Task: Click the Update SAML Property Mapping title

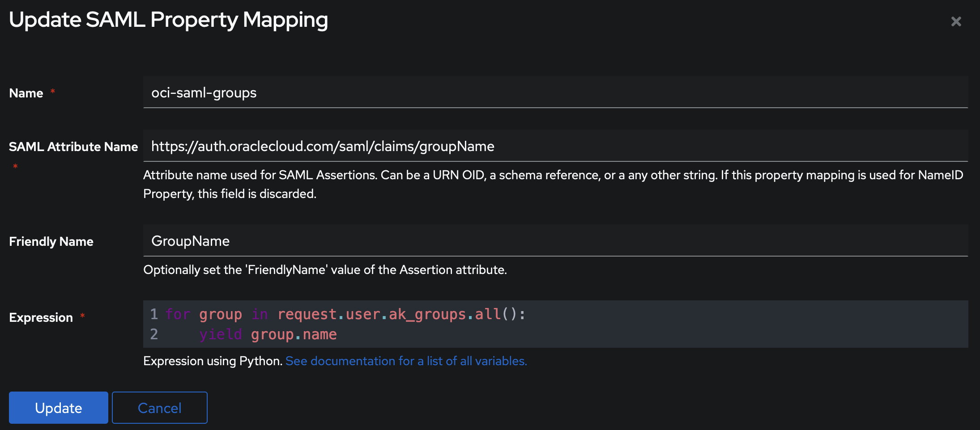Action: [x=169, y=19]
